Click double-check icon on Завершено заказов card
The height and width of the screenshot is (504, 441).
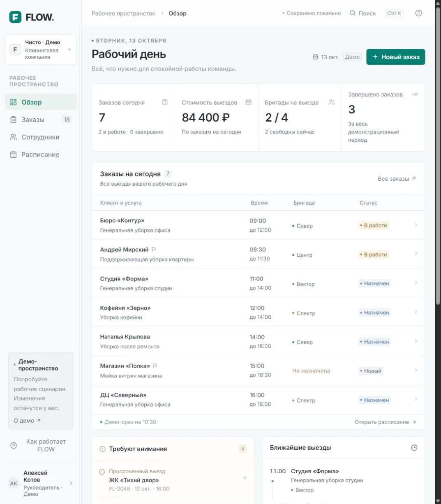click(415, 94)
